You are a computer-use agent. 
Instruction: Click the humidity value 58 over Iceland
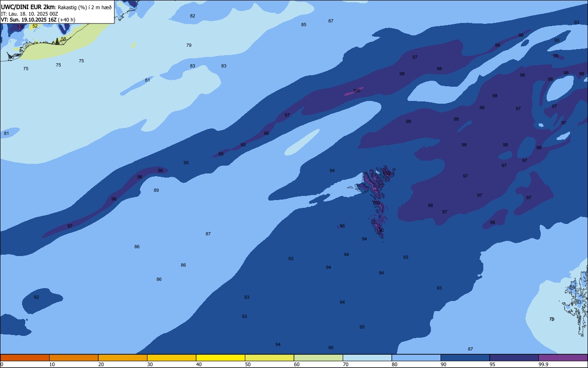click(x=63, y=39)
